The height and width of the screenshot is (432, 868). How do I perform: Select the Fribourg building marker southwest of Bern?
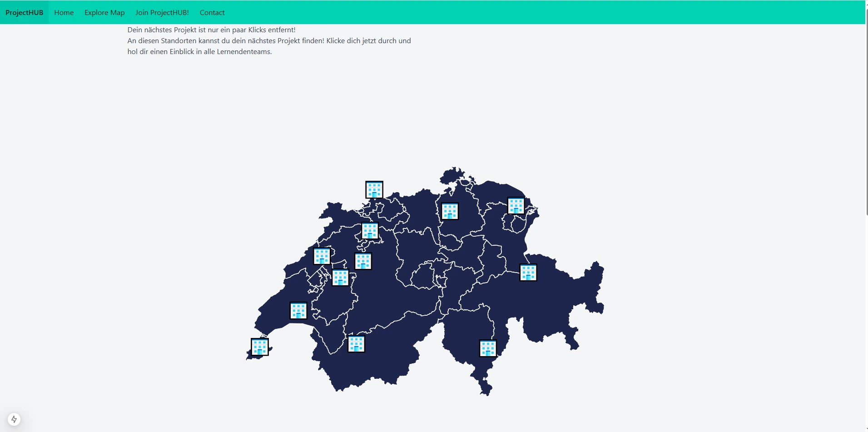tap(340, 278)
